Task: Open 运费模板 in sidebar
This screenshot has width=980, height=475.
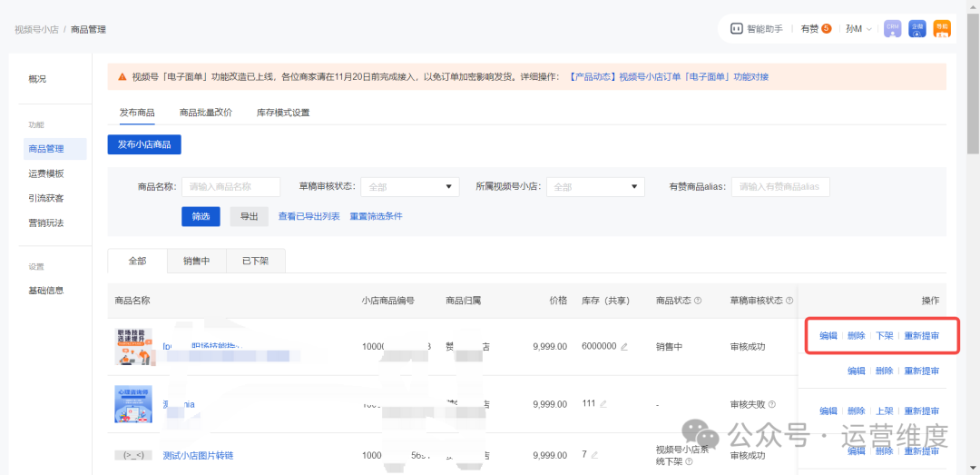Action: (x=46, y=174)
